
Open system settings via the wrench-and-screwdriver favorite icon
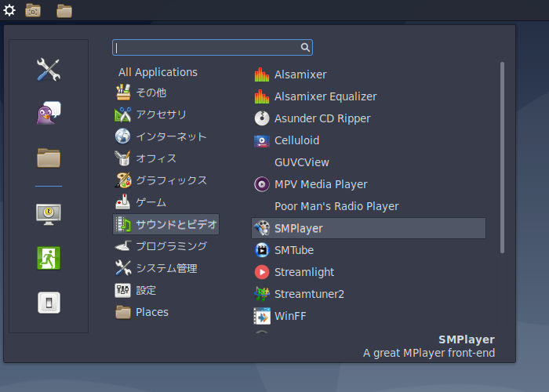click(49, 69)
